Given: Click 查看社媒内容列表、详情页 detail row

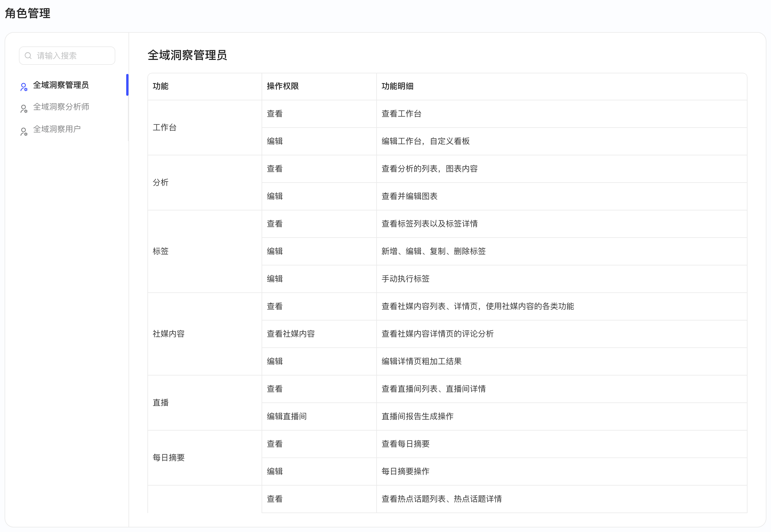Looking at the screenshot, I should point(478,306).
